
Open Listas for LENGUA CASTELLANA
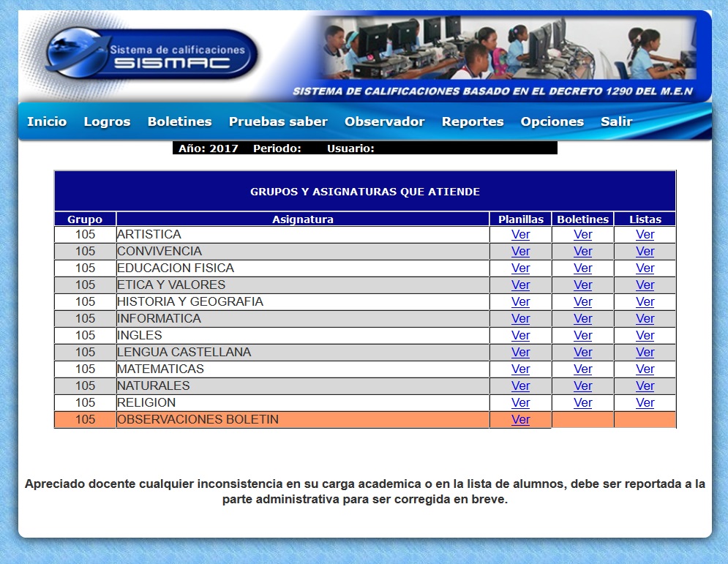click(x=645, y=353)
